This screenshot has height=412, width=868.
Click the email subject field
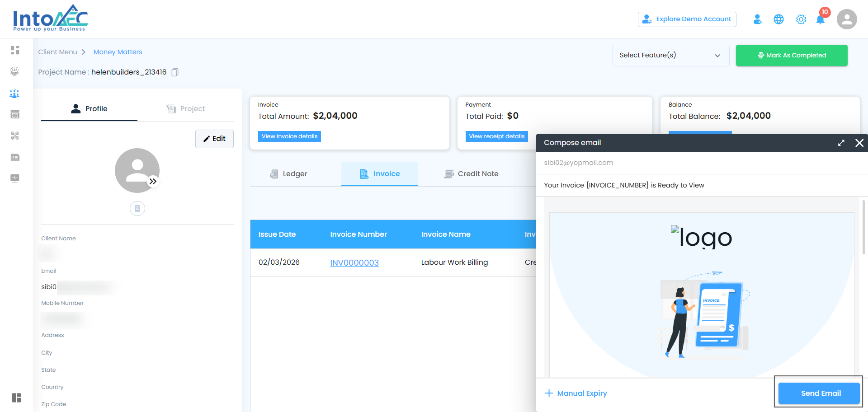pos(702,185)
